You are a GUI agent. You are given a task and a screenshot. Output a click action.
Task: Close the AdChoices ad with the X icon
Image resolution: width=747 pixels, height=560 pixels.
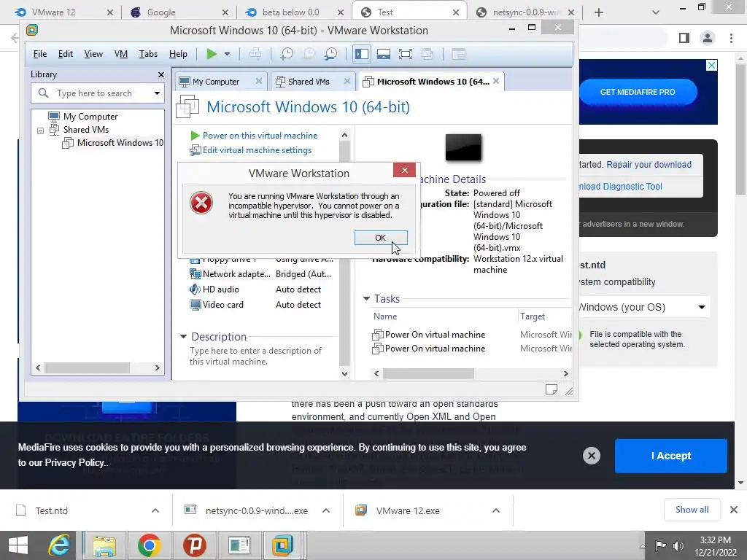click(x=711, y=65)
